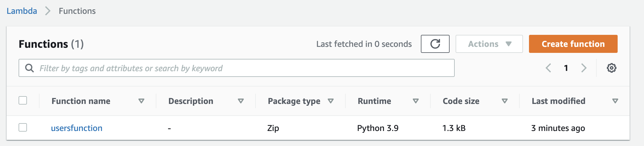Click the search magnifier icon

click(29, 68)
